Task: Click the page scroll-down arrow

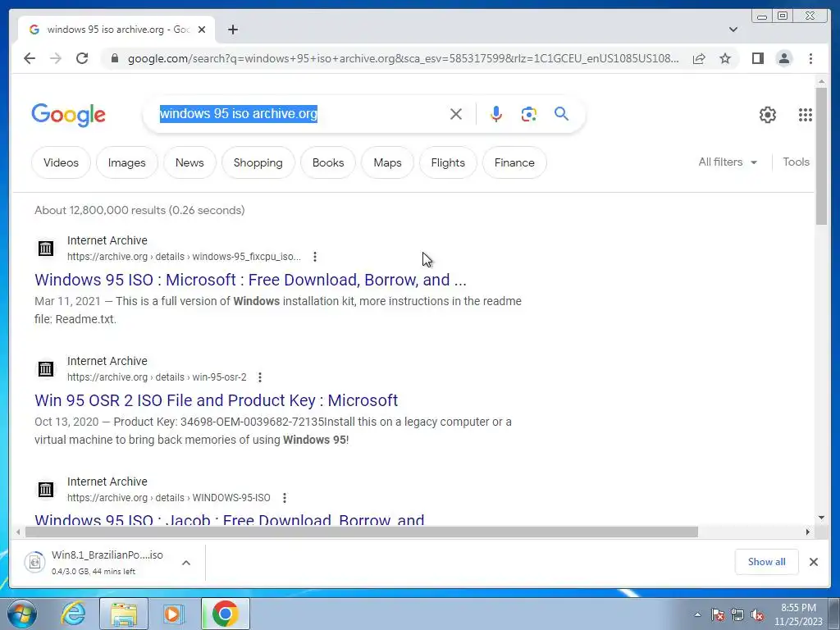Action: pyautogui.click(x=821, y=518)
